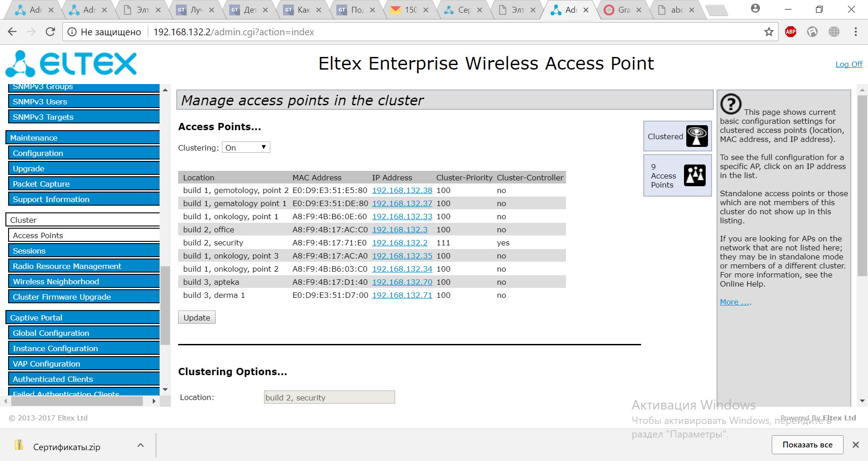Image resolution: width=868 pixels, height=461 pixels.
Task: Open Chrome user profile icon
Action: click(x=755, y=9)
